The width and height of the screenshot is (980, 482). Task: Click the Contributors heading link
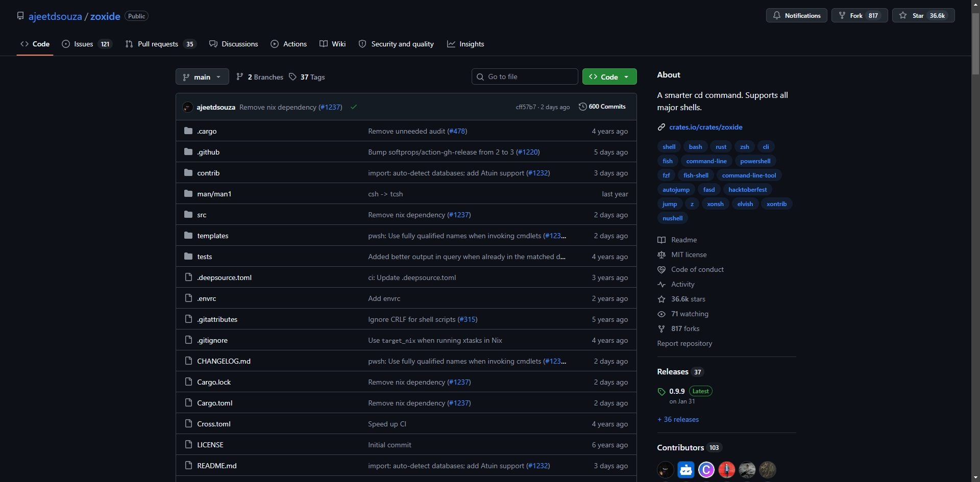click(680, 447)
